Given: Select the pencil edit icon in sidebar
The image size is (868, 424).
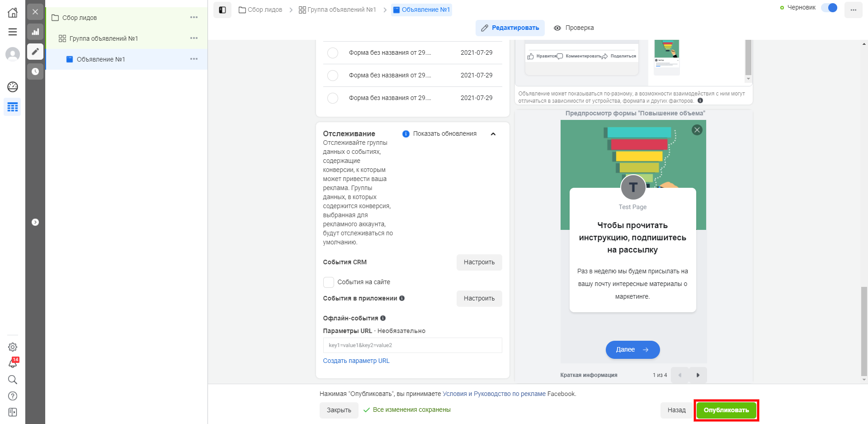Looking at the screenshot, I should click(x=35, y=52).
